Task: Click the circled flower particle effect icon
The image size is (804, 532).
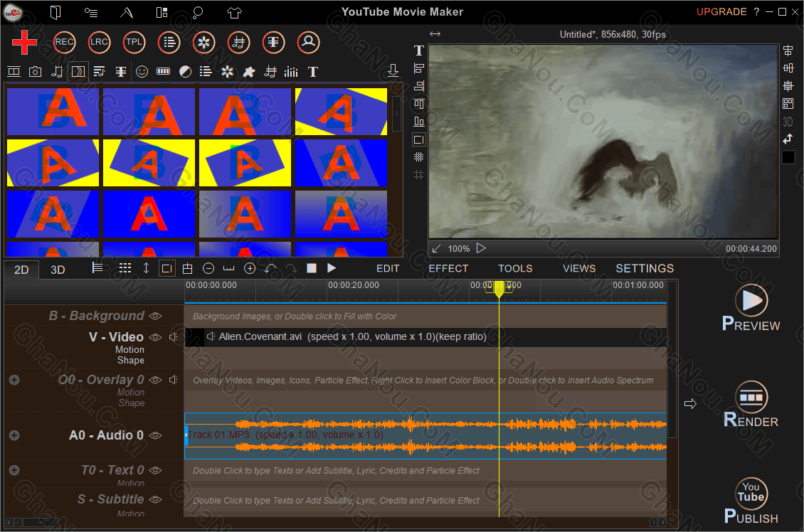Action: tap(203, 42)
